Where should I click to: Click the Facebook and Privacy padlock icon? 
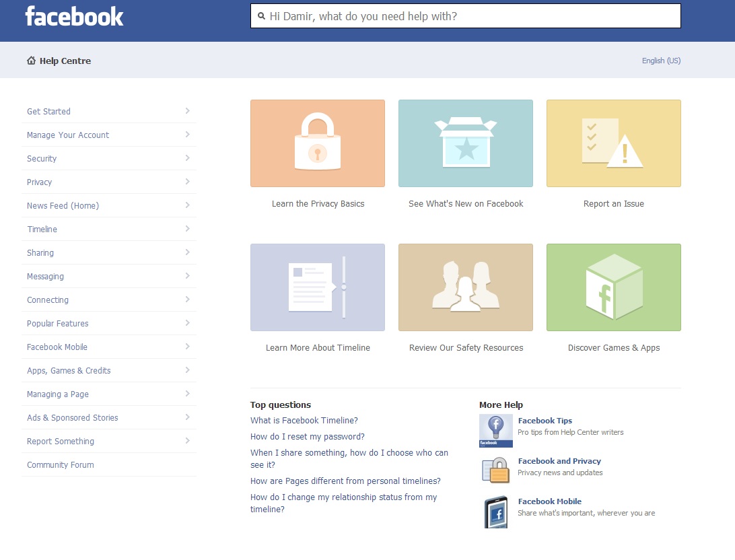tap(496, 470)
